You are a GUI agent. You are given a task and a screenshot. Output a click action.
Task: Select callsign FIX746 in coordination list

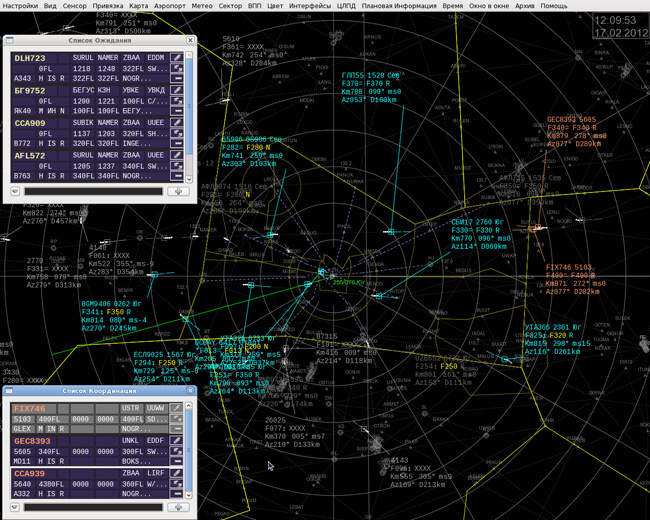pos(30,409)
